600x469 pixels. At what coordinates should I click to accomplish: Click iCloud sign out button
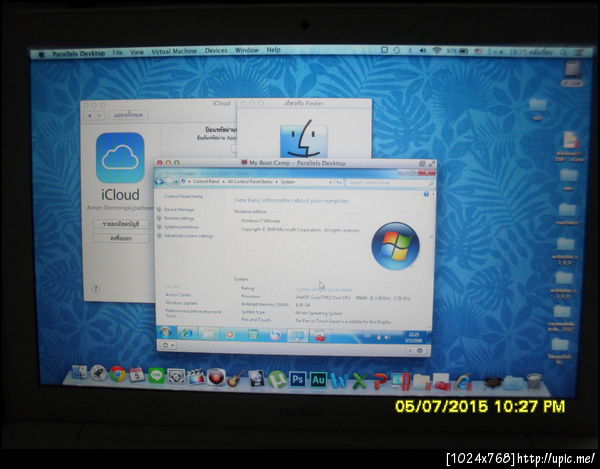pos(121,238)
